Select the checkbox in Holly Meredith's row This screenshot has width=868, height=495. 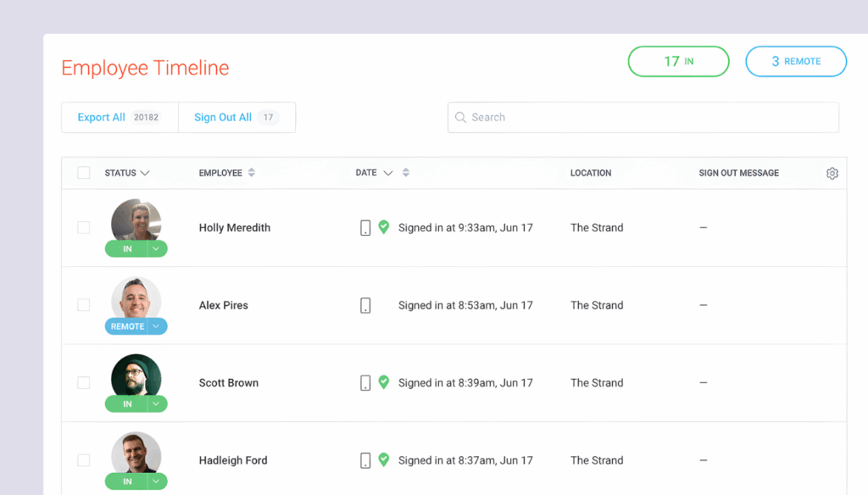pos(84,227)
